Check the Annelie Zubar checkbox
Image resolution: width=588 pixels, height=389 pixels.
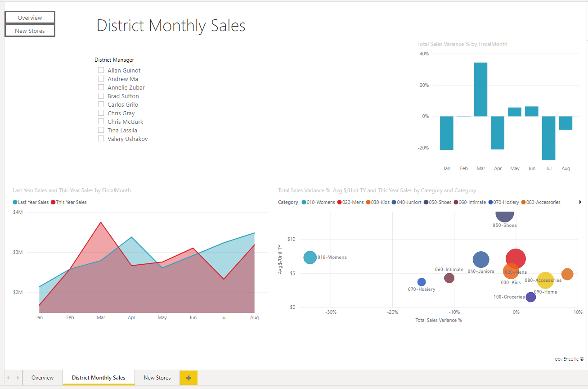click(101, 87)
